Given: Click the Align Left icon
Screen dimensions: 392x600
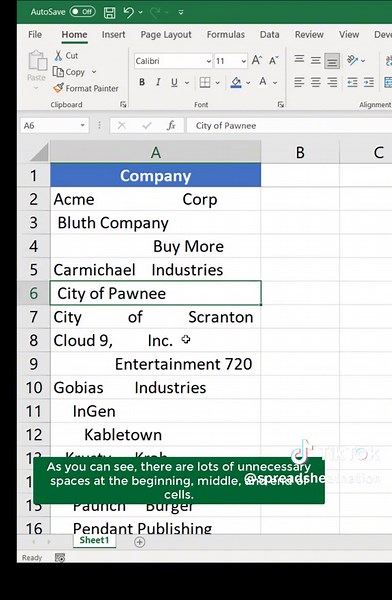Looking at the screenshot, I should (x=299, y=82).
